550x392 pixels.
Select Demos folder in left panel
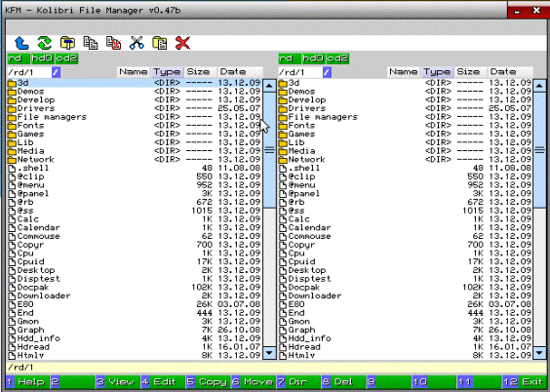pos(135,92)
